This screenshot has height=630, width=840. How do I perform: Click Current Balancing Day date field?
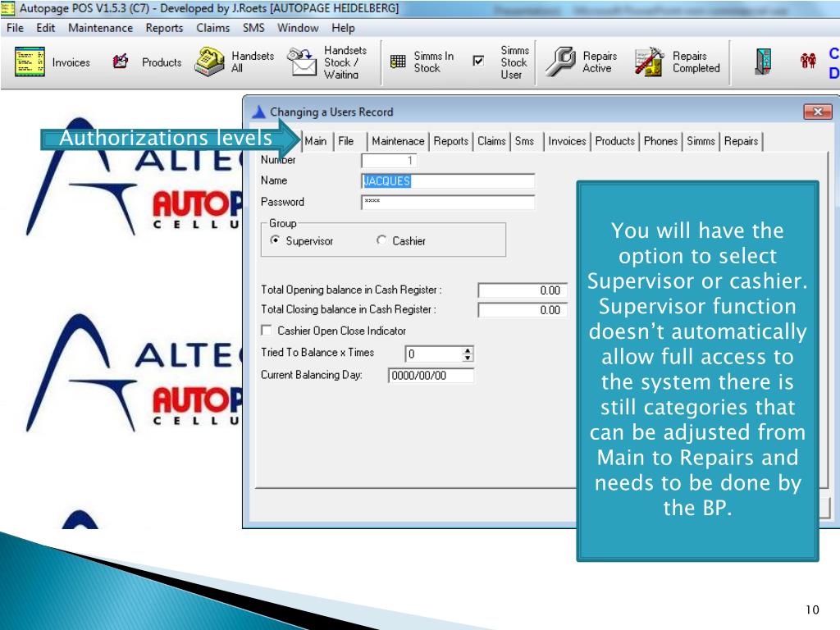[431, 376]
